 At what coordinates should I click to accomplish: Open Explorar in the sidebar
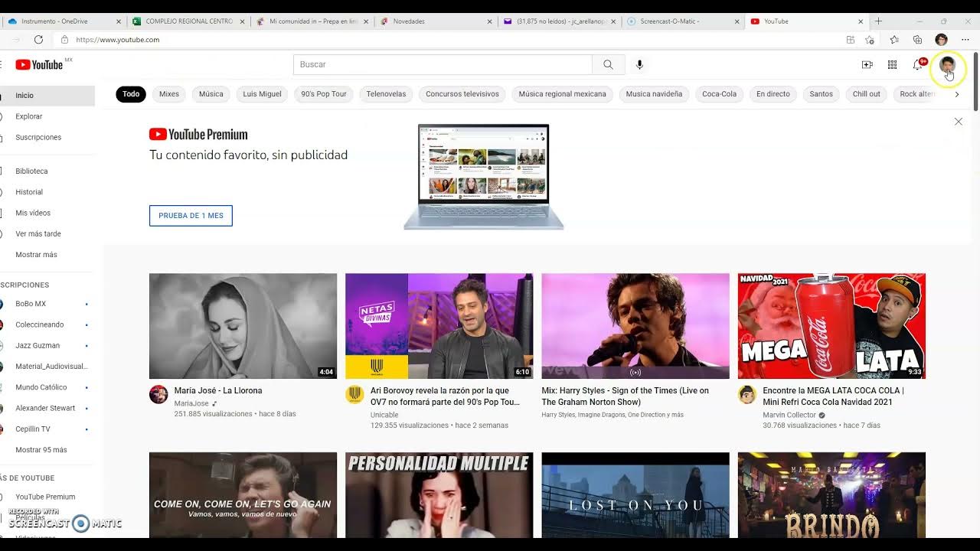point(46,116)
